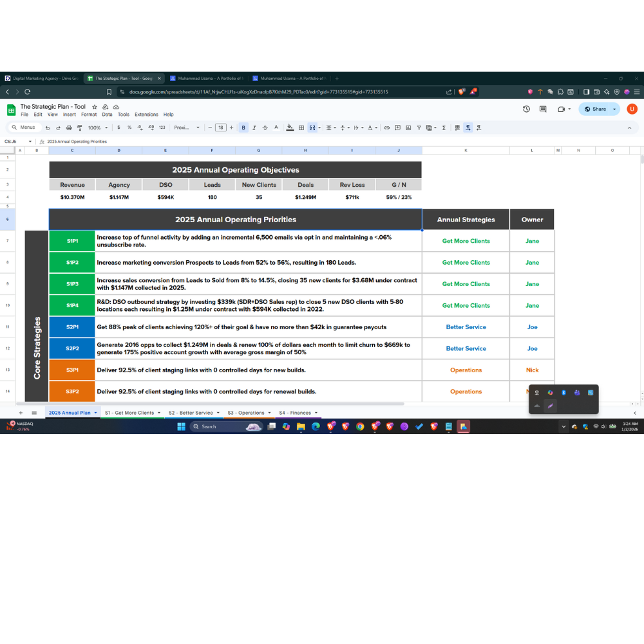Screen dimensions: 644x644
Task: Click the Create a filter icon
Action: tap(419, 128)
